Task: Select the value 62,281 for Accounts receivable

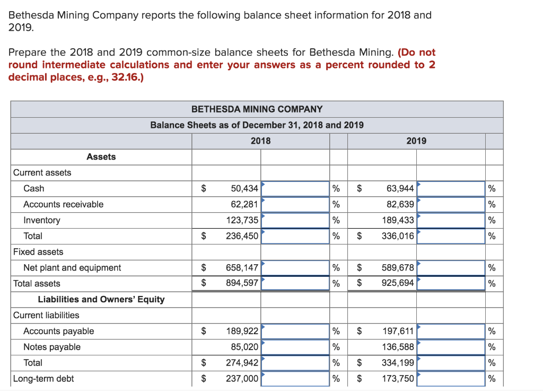Action: (244, 205)
